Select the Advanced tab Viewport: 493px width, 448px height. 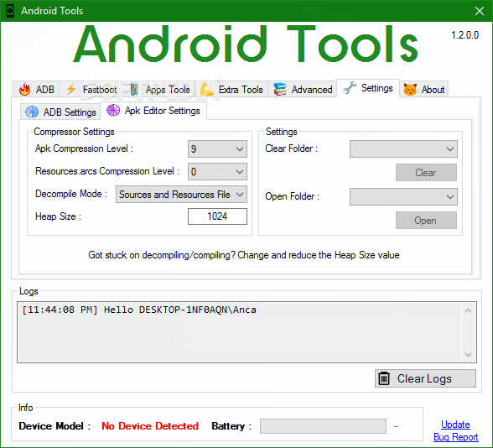(303, 90)
